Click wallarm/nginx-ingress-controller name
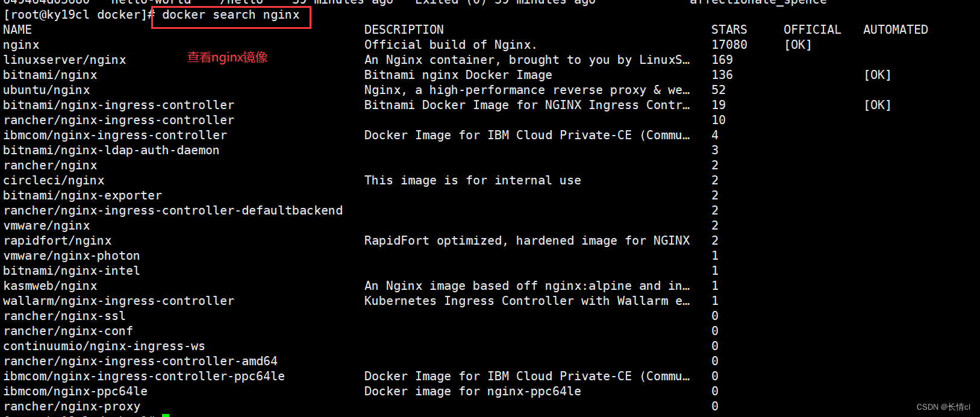This screenshot has height=417, width=980. point(119,301)
